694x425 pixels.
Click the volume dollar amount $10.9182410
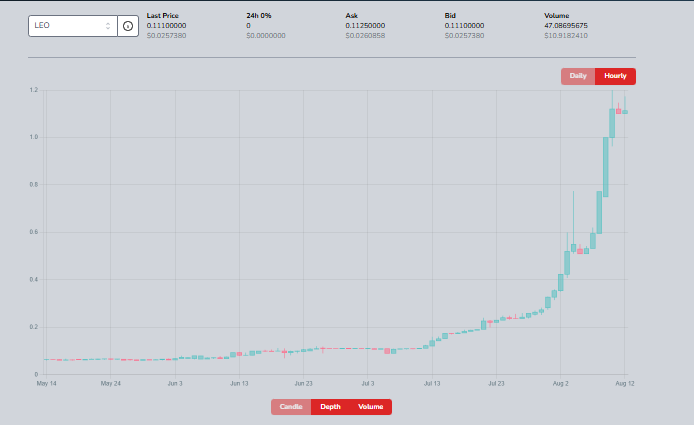[566, 36]
